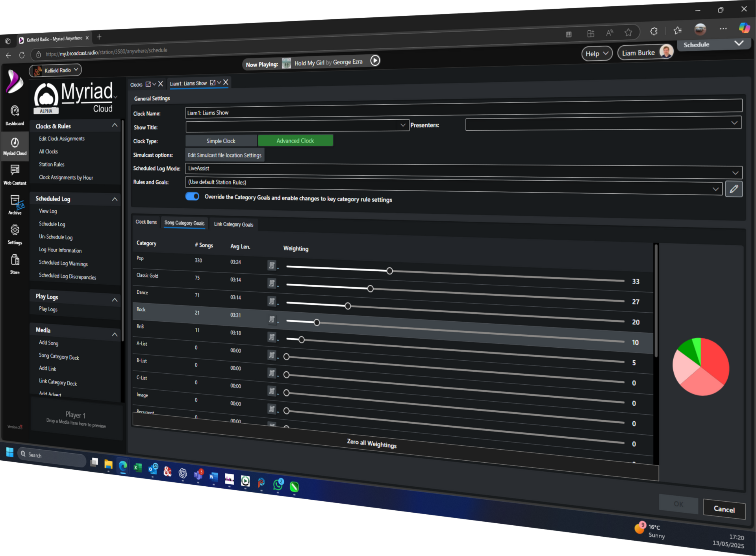Click Edit Simulcast file location Settings

224,155
